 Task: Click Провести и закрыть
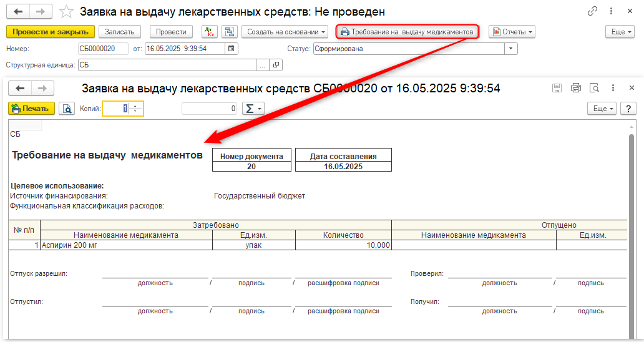coord(51,32)
